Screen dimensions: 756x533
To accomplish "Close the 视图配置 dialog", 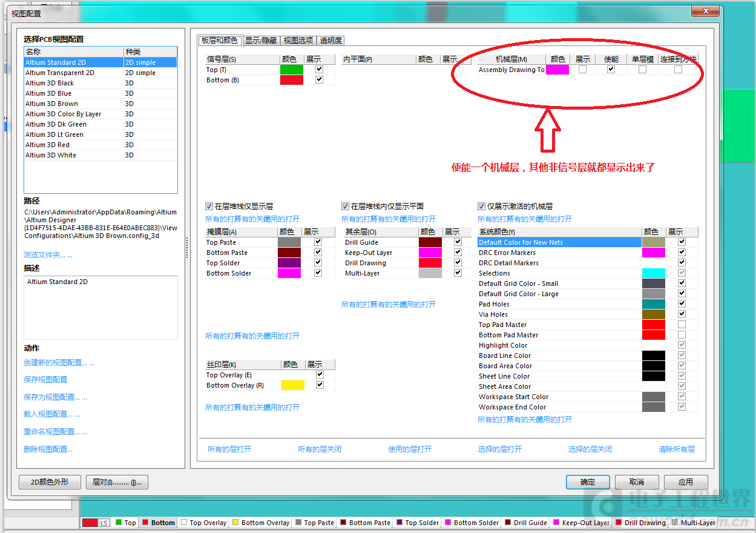I will point(706,11).
